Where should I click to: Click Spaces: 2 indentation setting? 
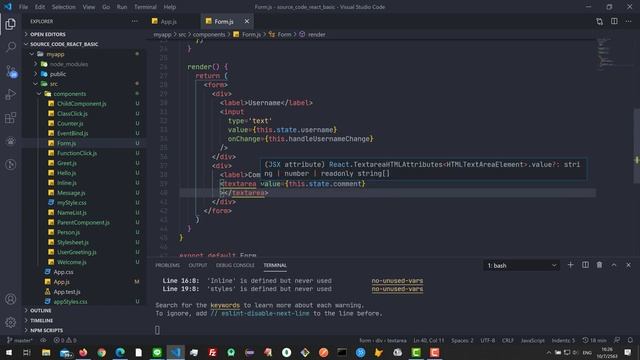[462, 340]
